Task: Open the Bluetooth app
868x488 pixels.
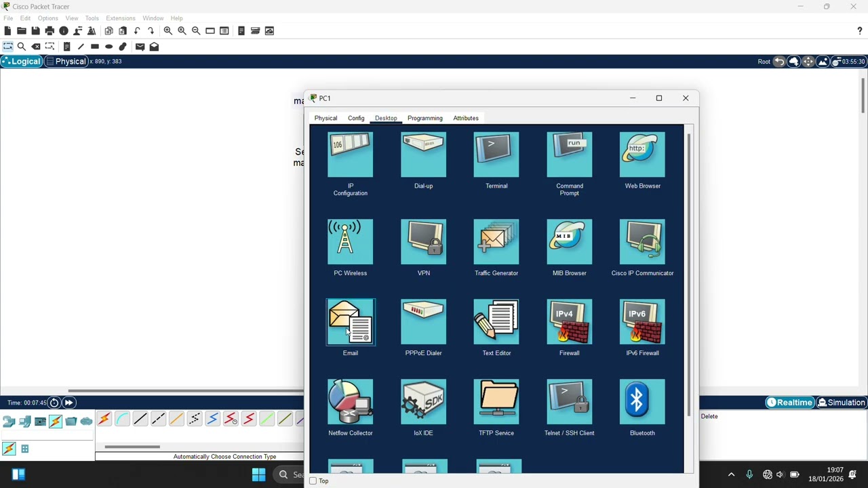Action: [642, 407]
